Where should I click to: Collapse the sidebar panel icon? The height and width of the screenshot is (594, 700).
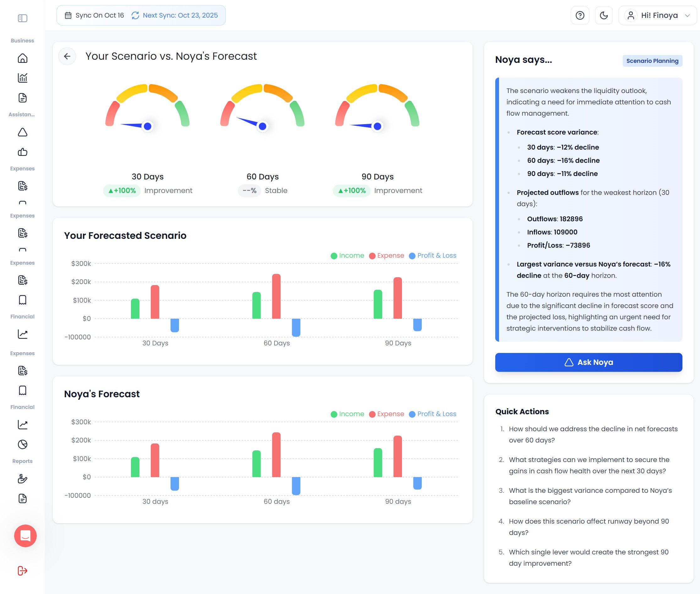23,18
